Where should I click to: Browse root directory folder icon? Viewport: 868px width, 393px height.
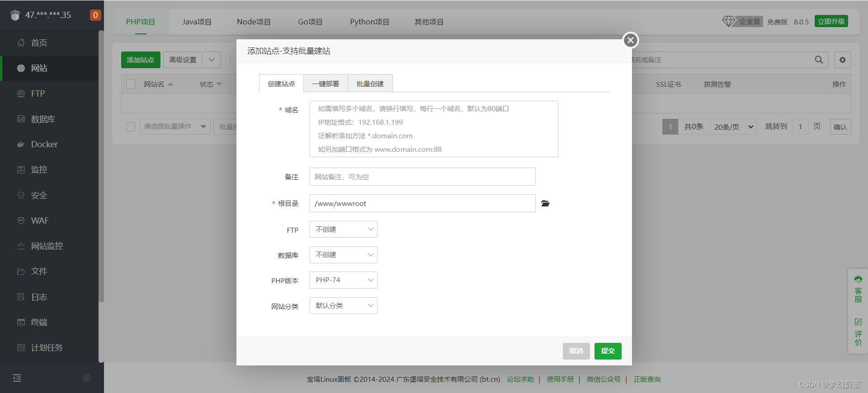[546, 204]
